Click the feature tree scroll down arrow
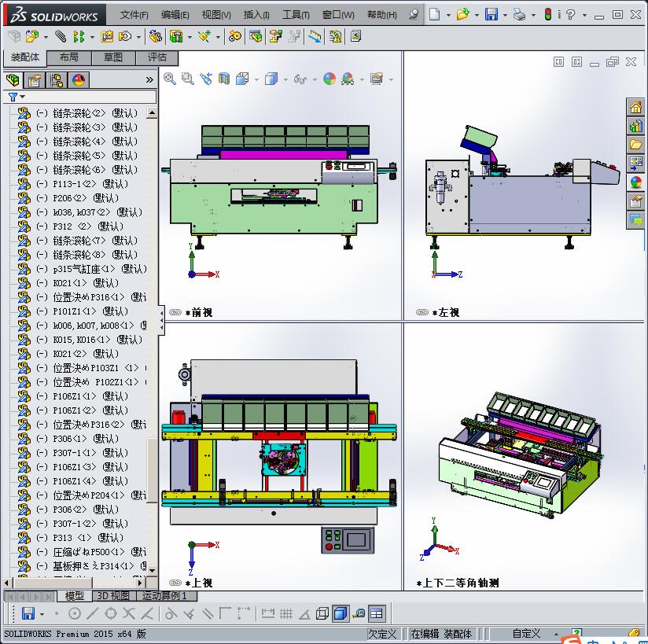This screenshot has width=648, height=644. pyautogui.click(x=152, y=570)
